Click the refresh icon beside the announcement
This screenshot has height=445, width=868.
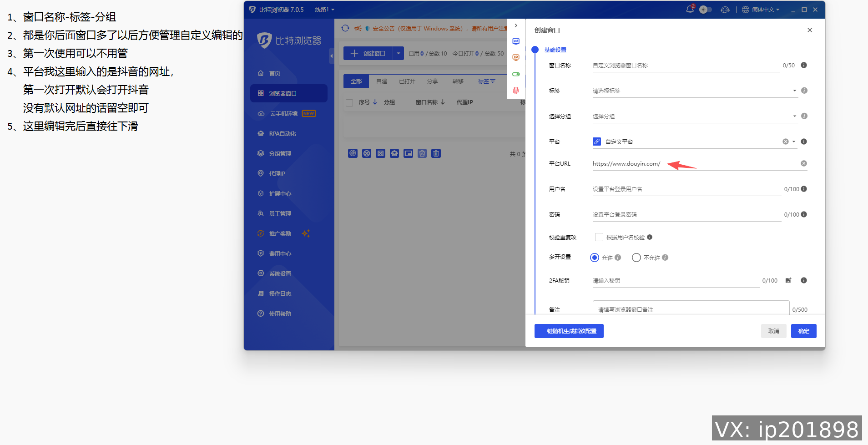point(345,28)
